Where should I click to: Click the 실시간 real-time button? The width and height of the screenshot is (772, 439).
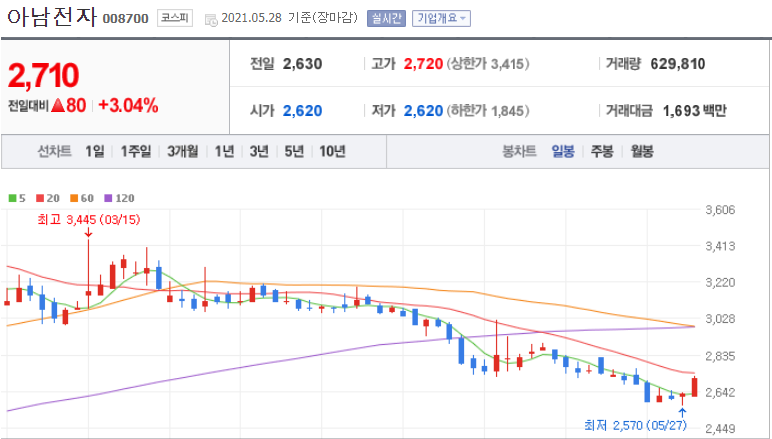[386, 19]
